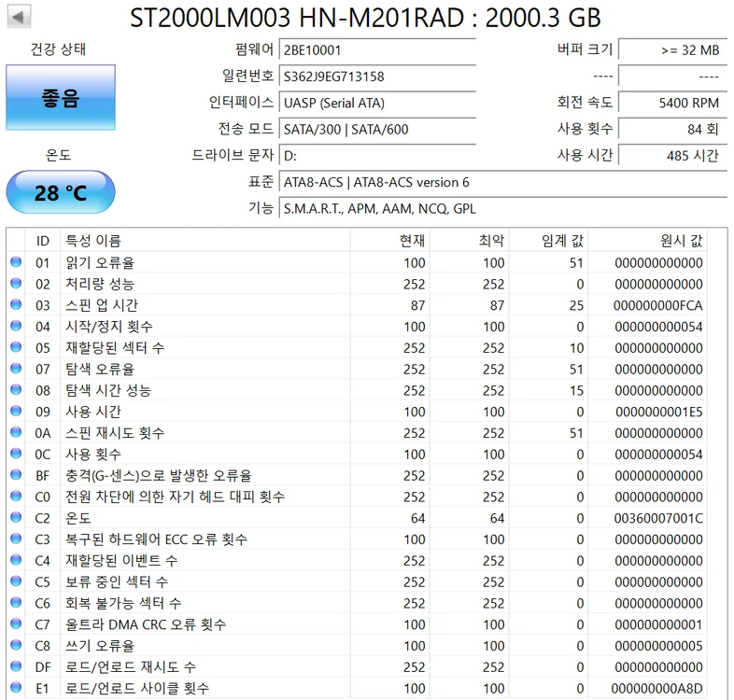Click the status dot for 07 탐색 오류율

16,369
